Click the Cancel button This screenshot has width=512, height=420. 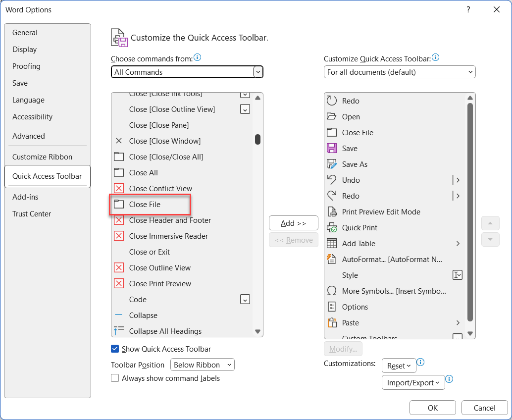[x=485, y=408]
